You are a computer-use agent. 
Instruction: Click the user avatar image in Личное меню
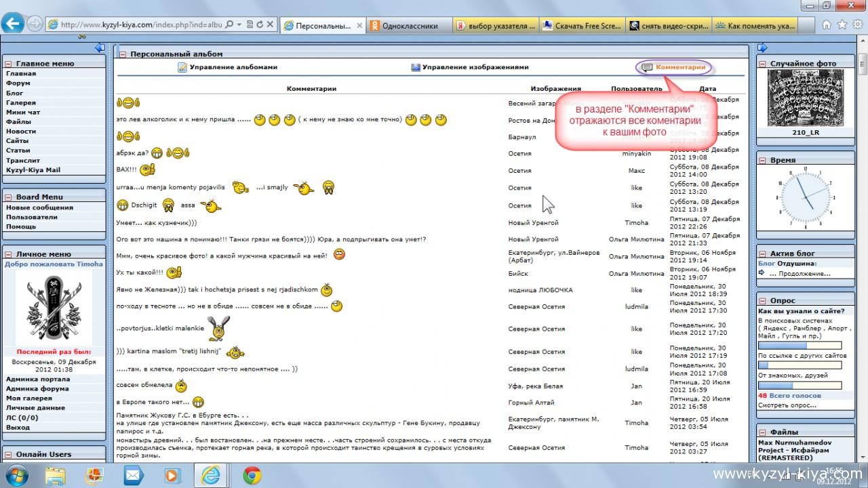(54, 308)
